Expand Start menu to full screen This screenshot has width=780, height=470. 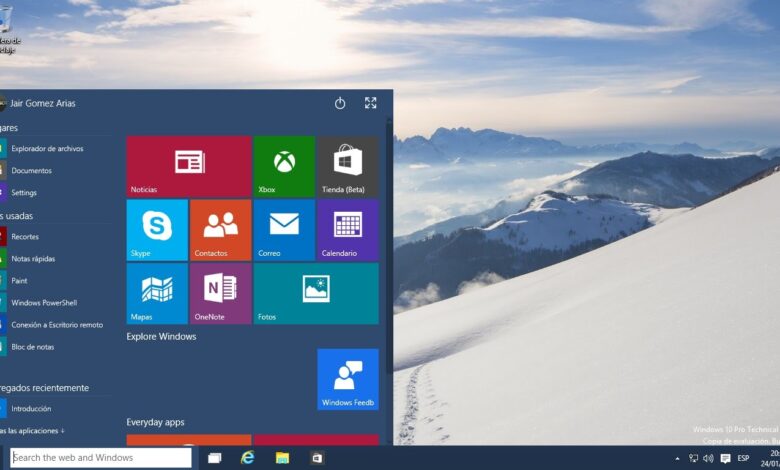pos(371,103)
